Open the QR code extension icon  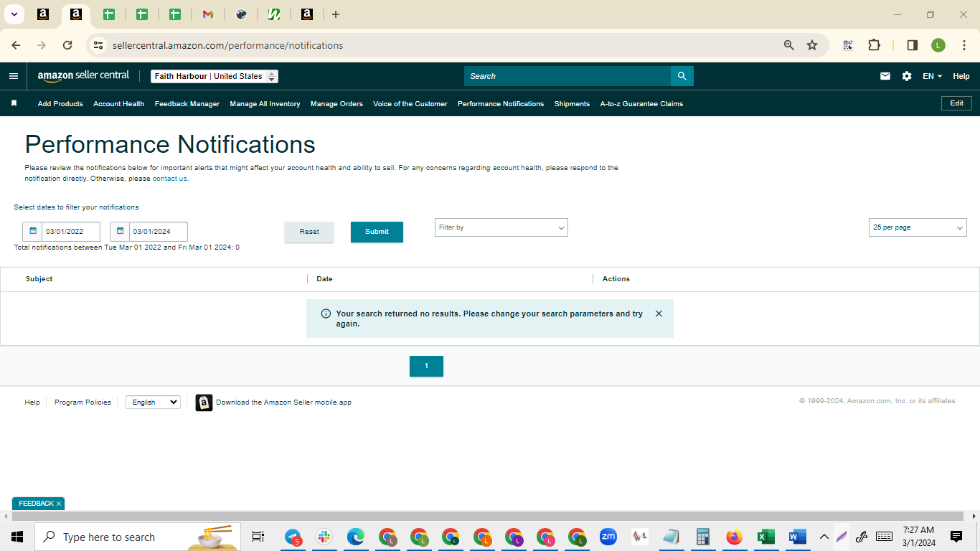tap(848, 45)
